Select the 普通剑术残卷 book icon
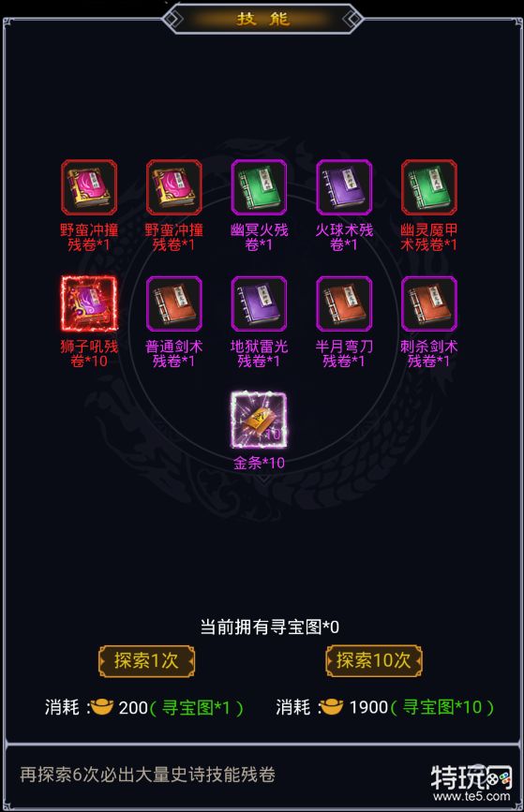 pyautogui.click(x=173, y=303)
